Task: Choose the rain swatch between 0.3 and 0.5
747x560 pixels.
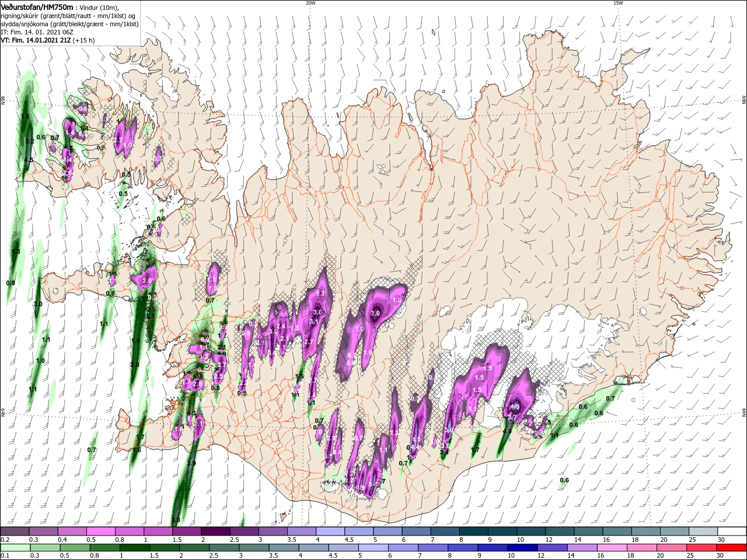Action: 45,548
